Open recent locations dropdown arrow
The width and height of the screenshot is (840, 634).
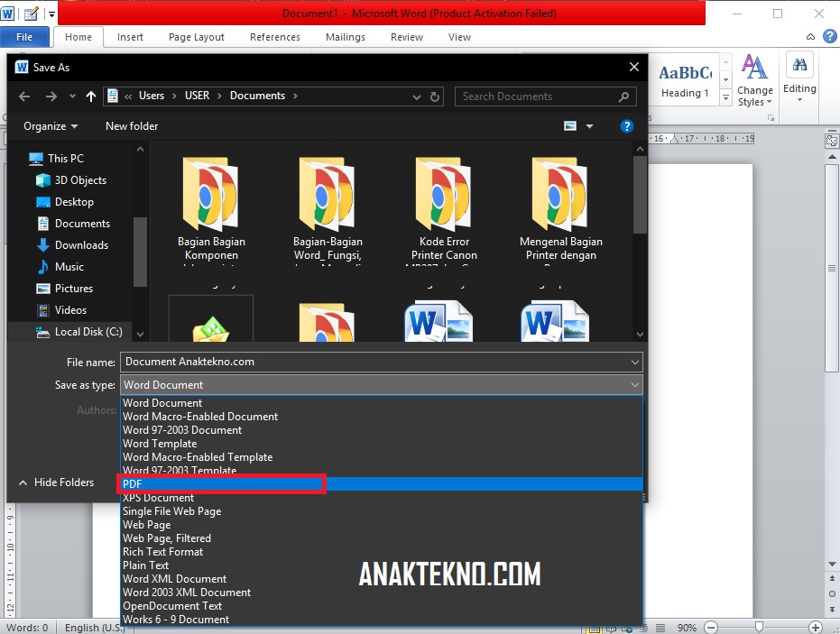pos(72,96)
